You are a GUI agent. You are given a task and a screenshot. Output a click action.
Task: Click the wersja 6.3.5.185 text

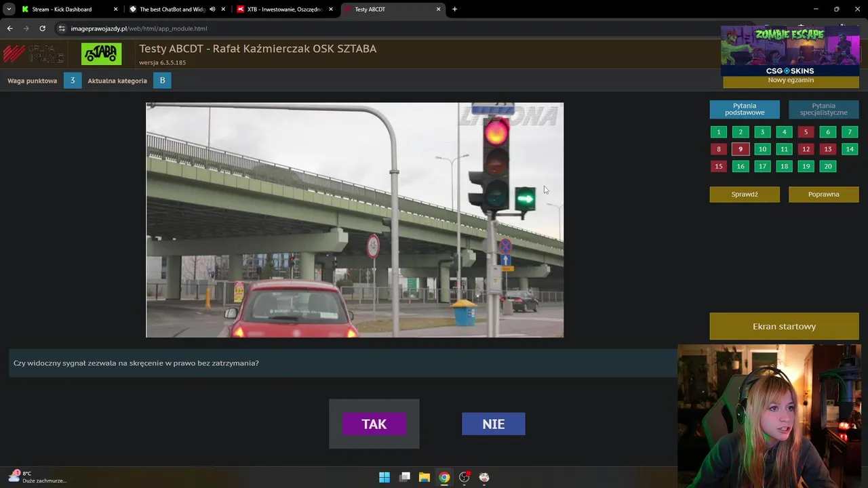tap(162, 62)
